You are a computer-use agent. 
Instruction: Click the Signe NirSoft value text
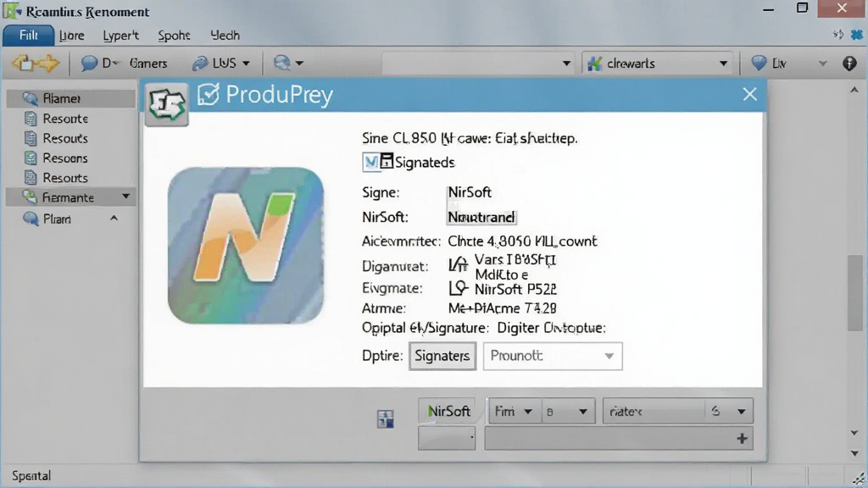[470, 192]
